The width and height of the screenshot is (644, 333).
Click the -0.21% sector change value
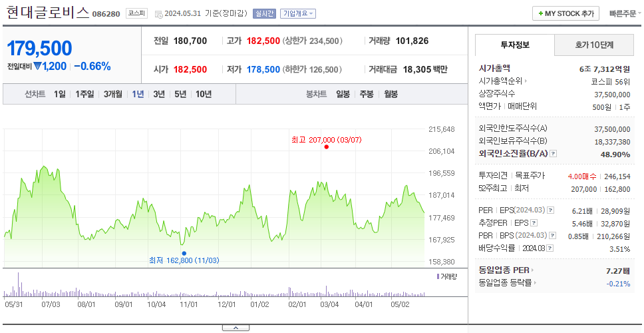(618, 283)
